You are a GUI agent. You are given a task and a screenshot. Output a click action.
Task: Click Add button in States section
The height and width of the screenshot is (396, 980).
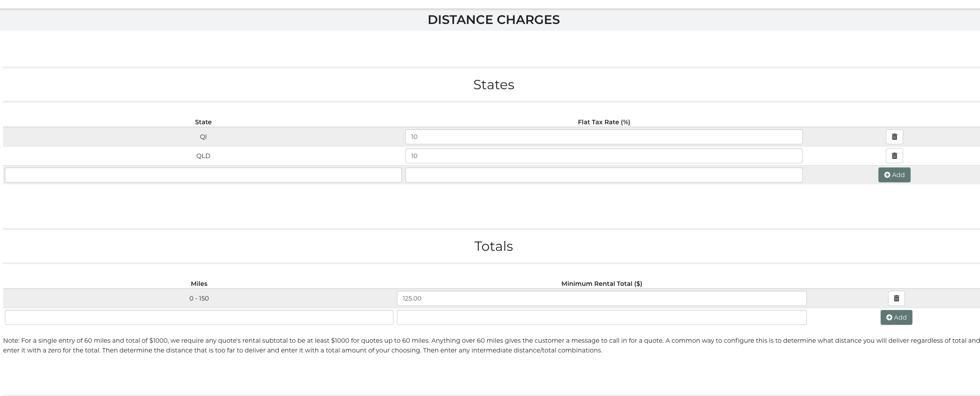point(894,175)
